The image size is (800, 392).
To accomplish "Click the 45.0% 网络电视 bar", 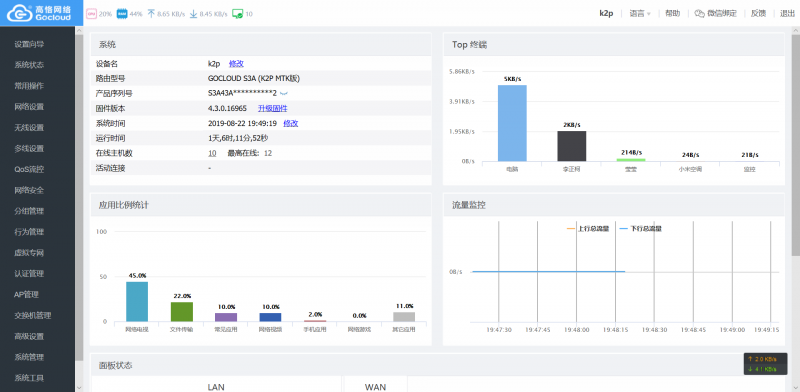I will pos(137,302).
